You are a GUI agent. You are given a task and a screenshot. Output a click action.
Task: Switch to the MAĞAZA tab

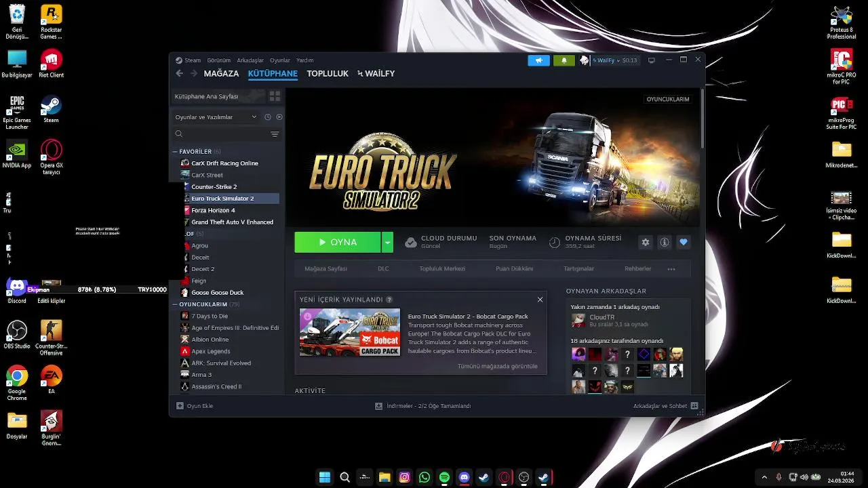tap(221, 73)
